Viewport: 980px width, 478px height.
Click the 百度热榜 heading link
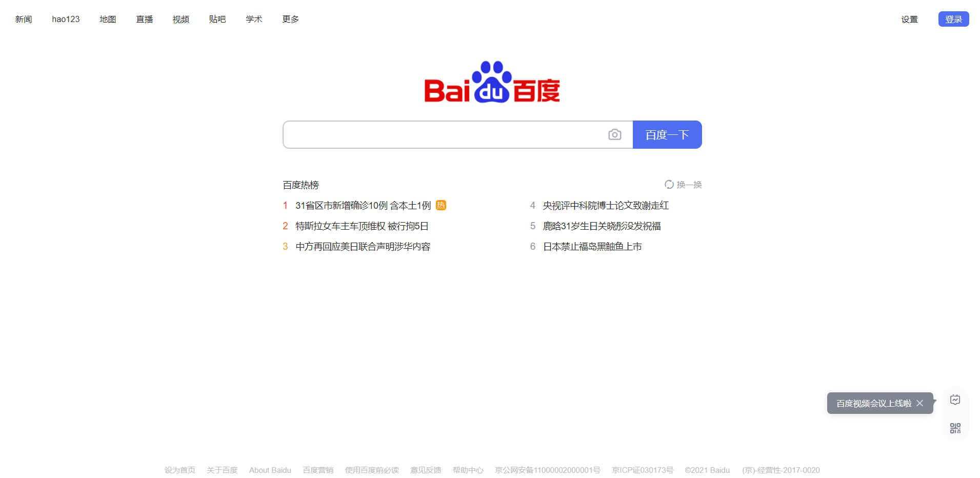(x=301, y=185)
